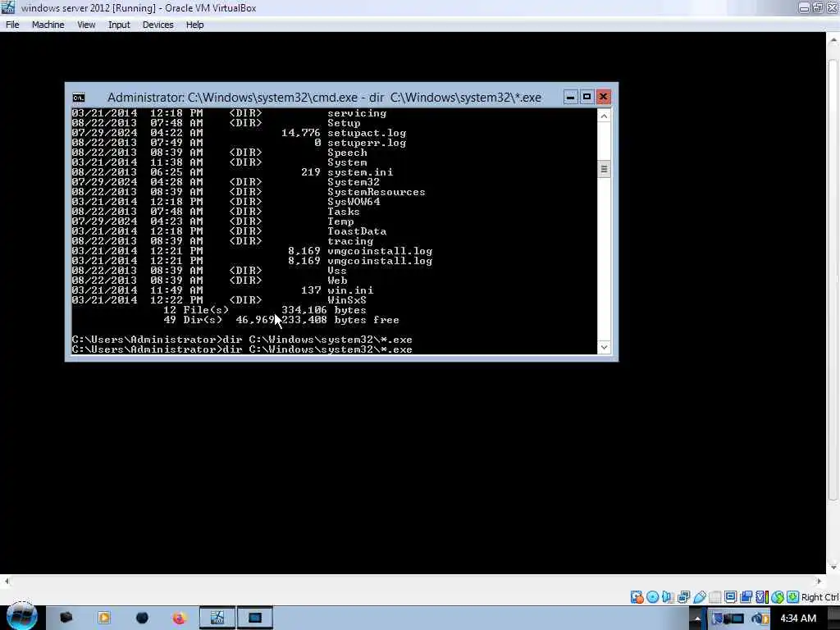Click the VM window taskbar button
This screenshot has width=840, height=630.
pyautogui.click(x=255, y=619)
